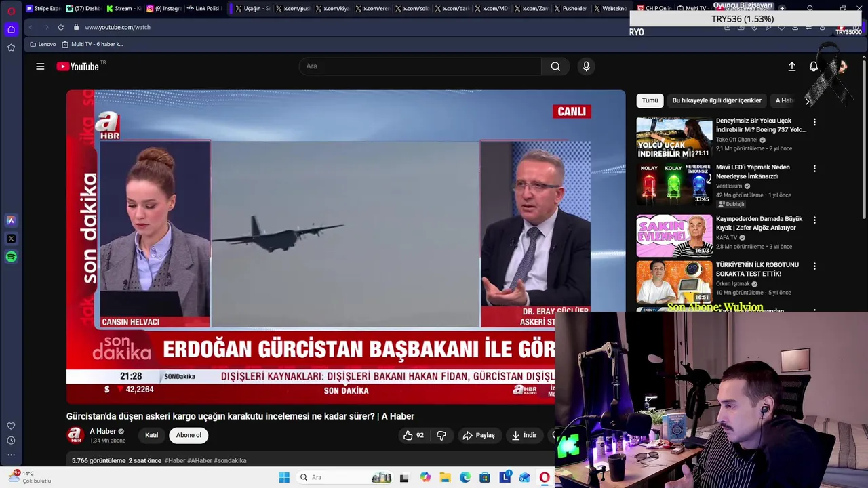The width and height of the screenshot is (868, 488).
Task: Open the Lenovo bookmarks folder
Action: pos(43,44)
